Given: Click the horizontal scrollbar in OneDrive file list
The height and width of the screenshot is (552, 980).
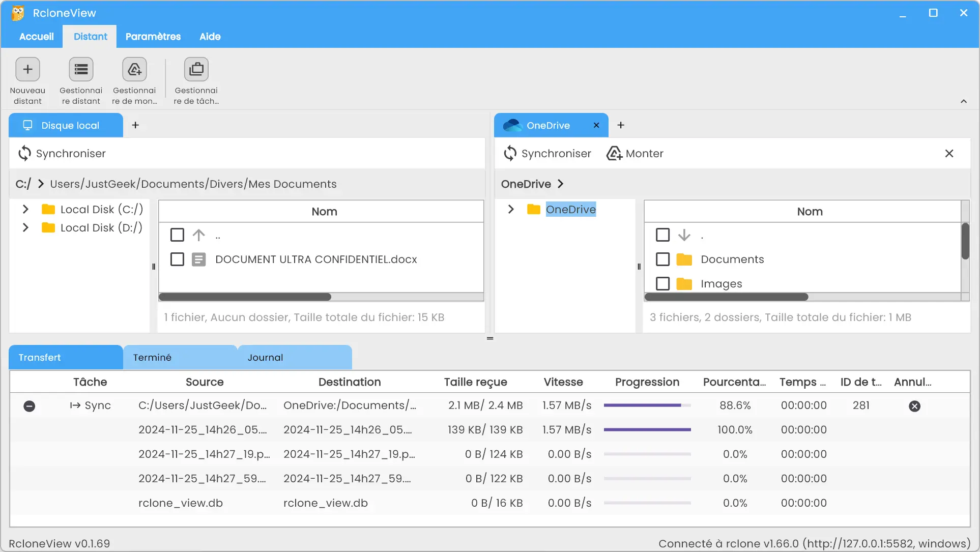Looking at the screenshot, I should [x=727, y=297].
